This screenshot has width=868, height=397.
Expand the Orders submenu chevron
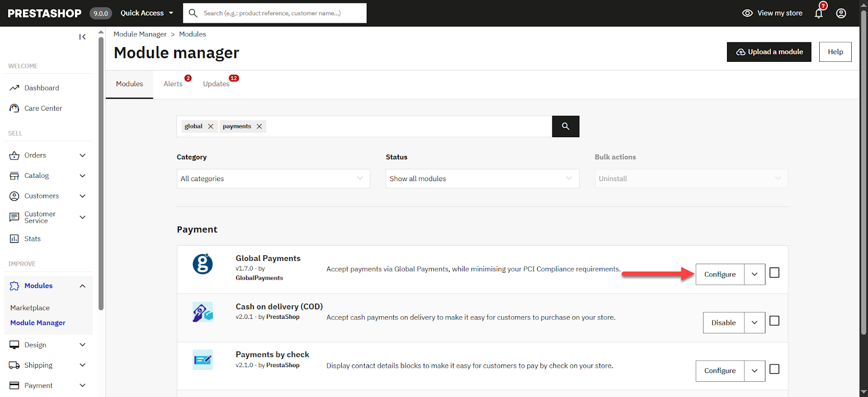82,156
